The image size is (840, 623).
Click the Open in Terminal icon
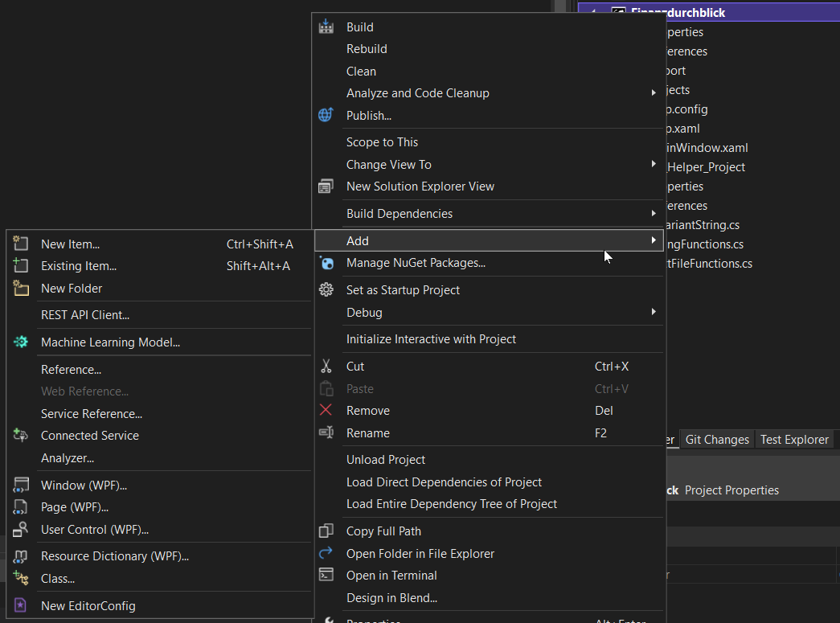(x=326, y=575)
